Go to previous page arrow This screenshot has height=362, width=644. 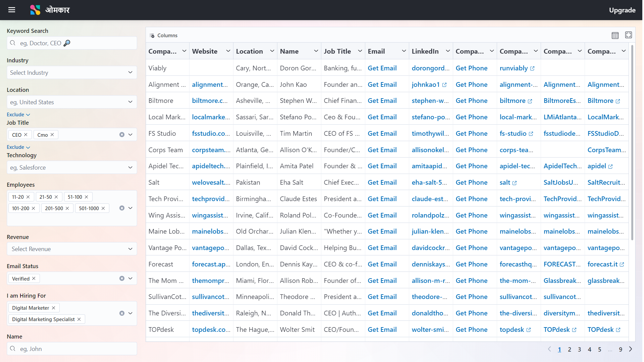pyautogui.click(x=549, y=349)
